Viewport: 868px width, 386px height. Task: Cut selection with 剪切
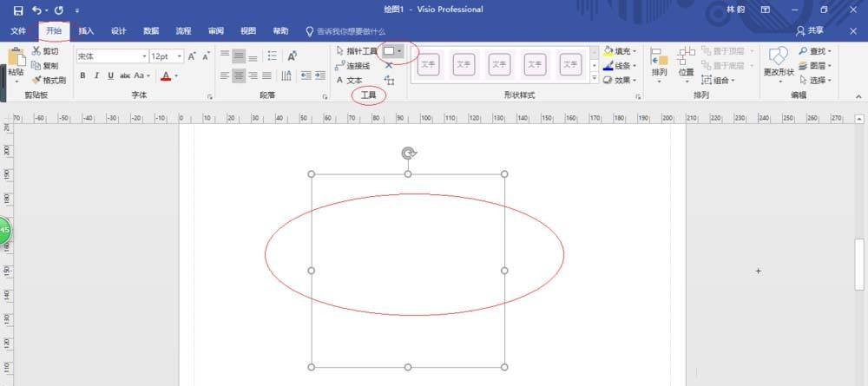click(45, 51)
